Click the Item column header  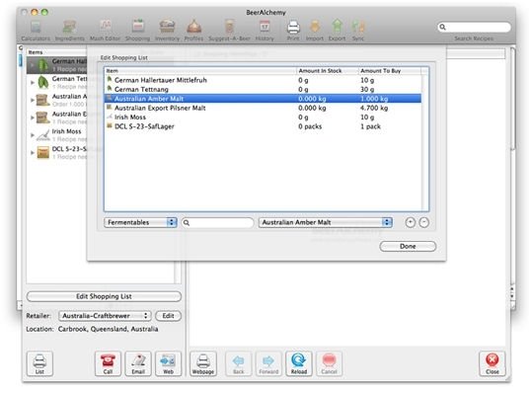[x=200, y=71]
